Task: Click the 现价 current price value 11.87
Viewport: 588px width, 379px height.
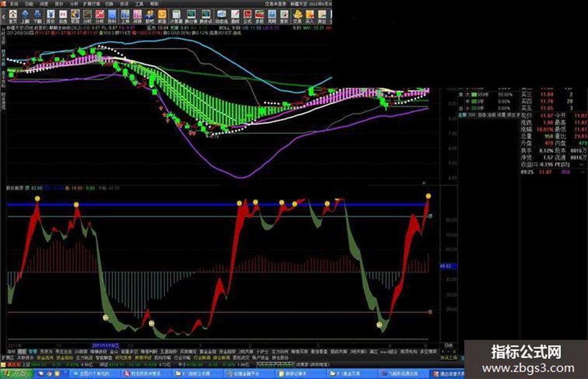Action: 547,116
